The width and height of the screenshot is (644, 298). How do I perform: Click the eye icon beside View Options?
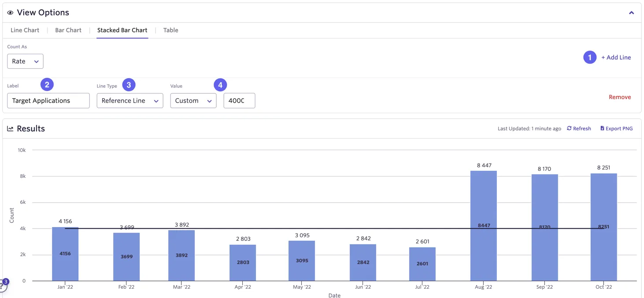point(11,13)
